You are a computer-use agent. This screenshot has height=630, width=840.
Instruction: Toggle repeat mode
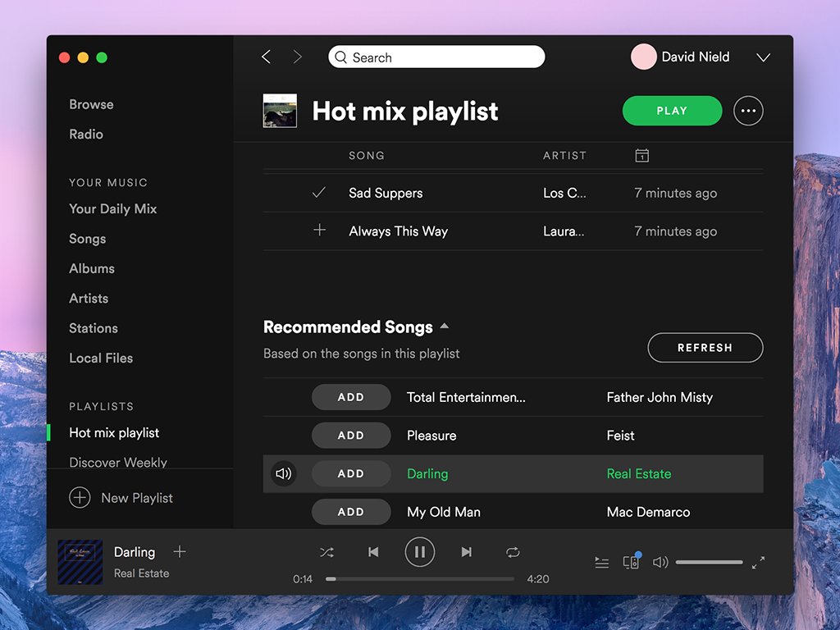513,552
